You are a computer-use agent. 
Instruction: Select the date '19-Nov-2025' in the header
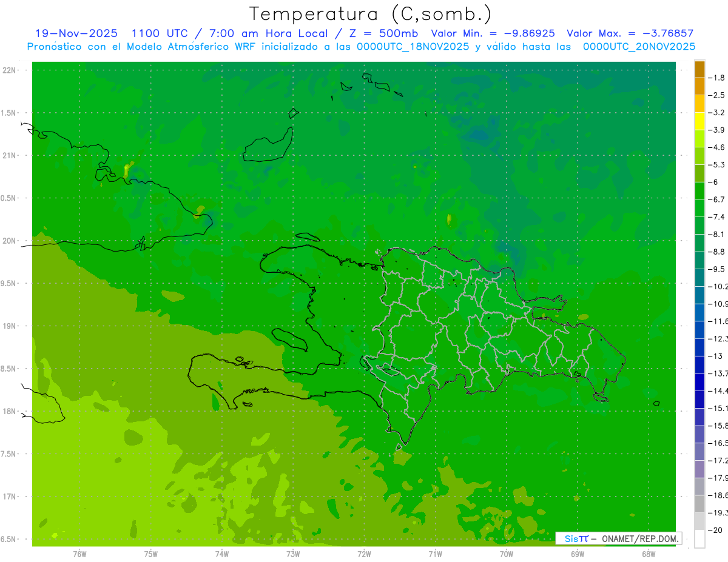coord(76,33)
